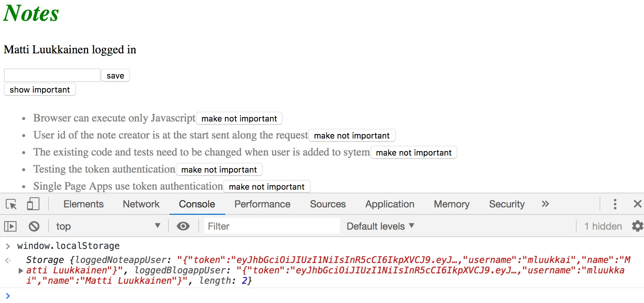
Task: Make 'Testing the token authentication' not important
Action: click(219, 170)
